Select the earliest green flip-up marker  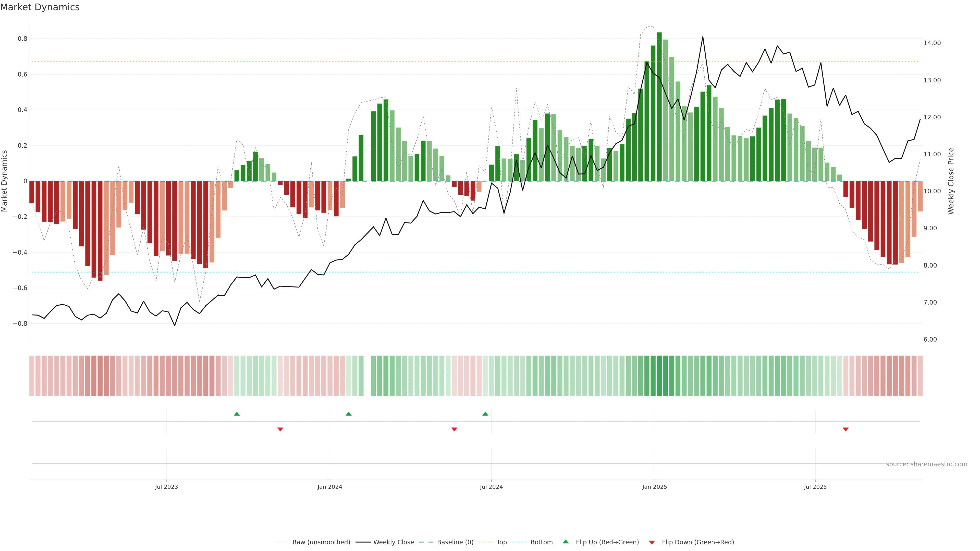pos(237,414)
